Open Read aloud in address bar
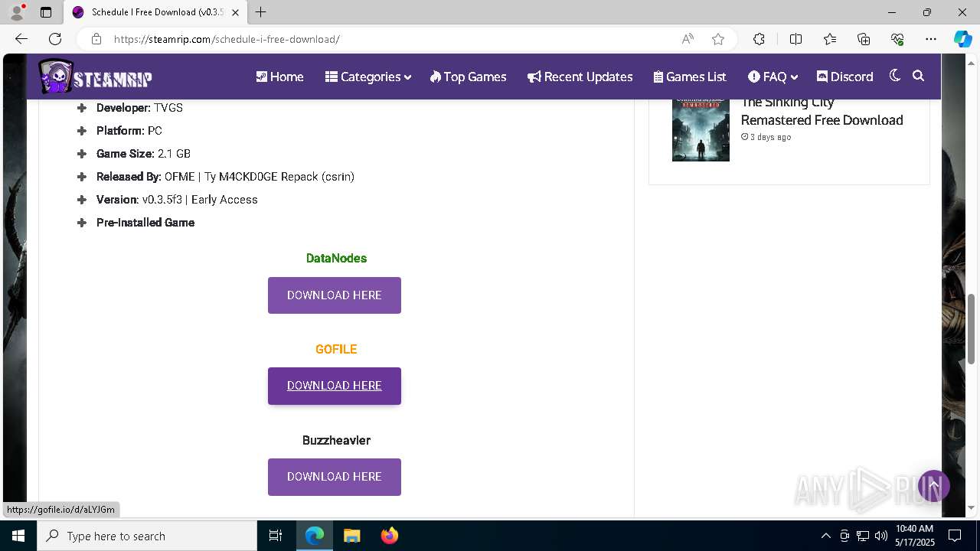Viewport: 980px width, 551px height. (688, 39)
